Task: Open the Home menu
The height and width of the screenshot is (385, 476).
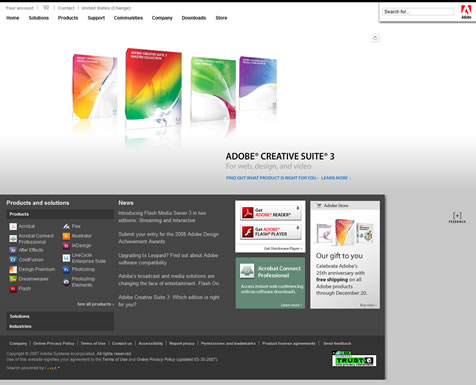Action: point(13,18)
